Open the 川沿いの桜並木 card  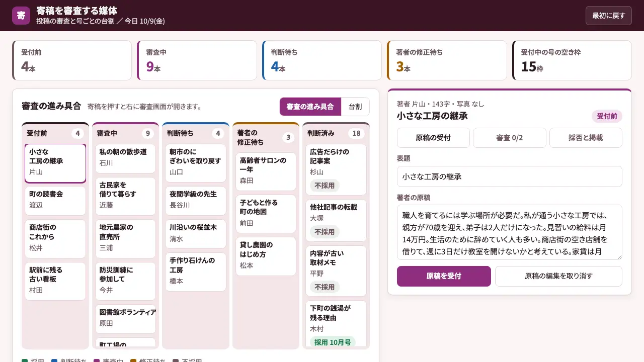click(196, 234)
